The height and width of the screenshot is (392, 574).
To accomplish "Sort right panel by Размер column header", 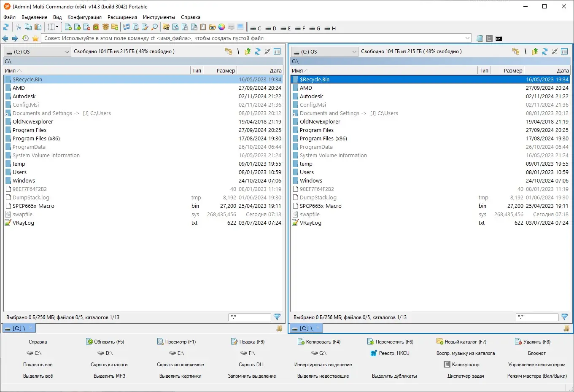I will tap(507, 70).
